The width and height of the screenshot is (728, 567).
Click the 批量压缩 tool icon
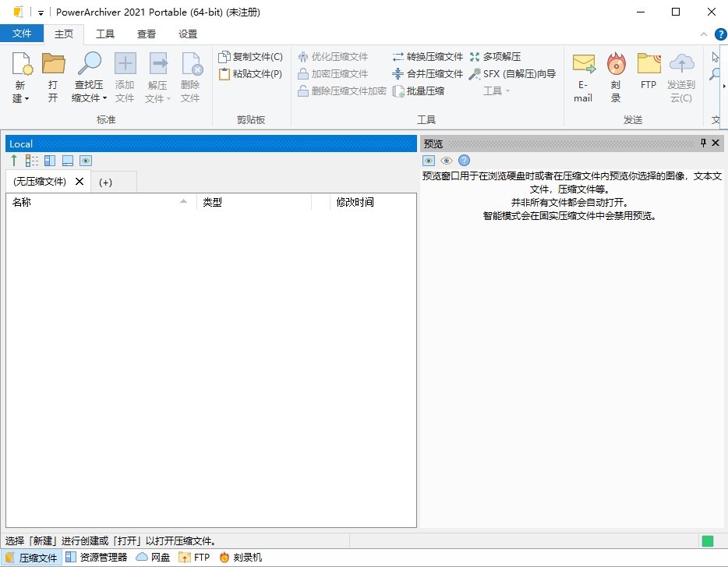pos(422,90)
